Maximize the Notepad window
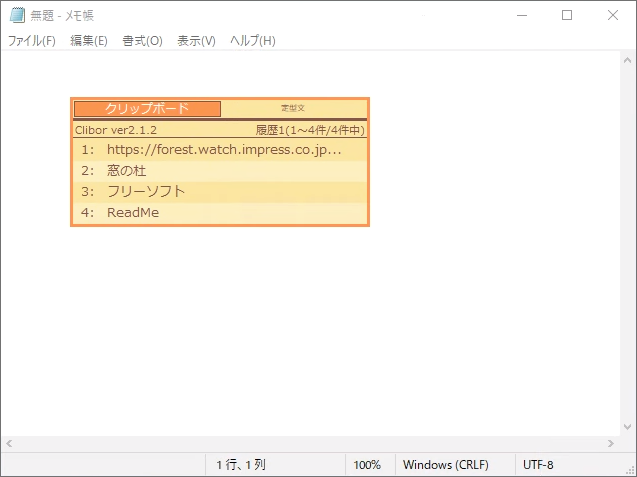 567,15
